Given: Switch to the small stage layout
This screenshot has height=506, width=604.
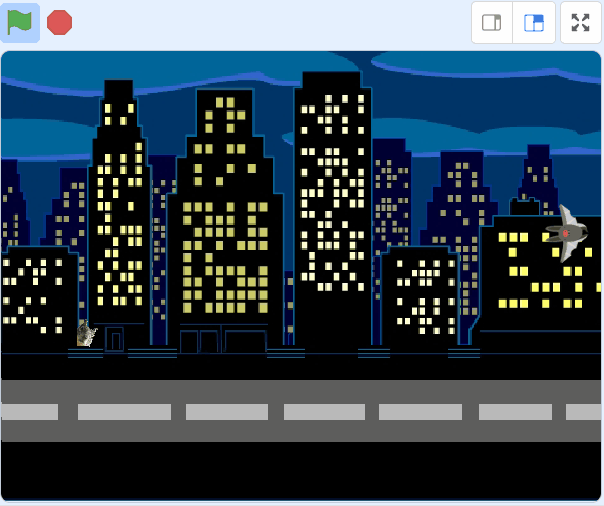Looking at the screenshot, I should (x=492, y=23).
